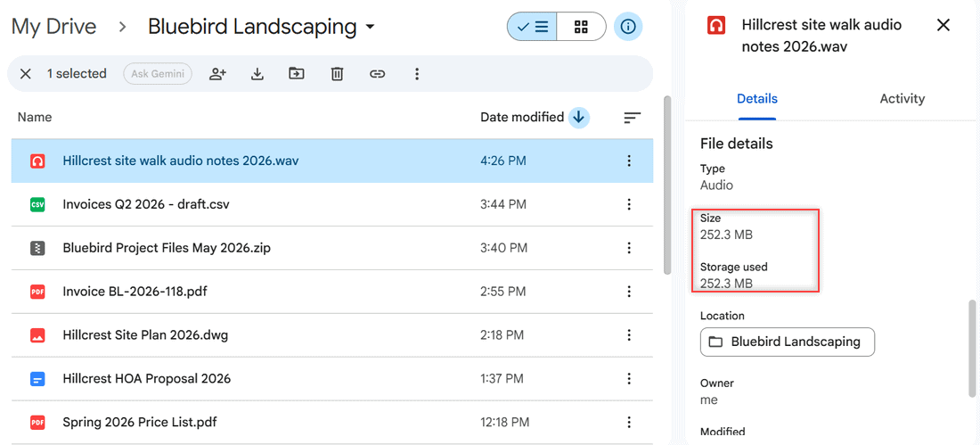980x445 pixels.
Task: Clear the selection with the X icon
Action: tap(26, 74)
